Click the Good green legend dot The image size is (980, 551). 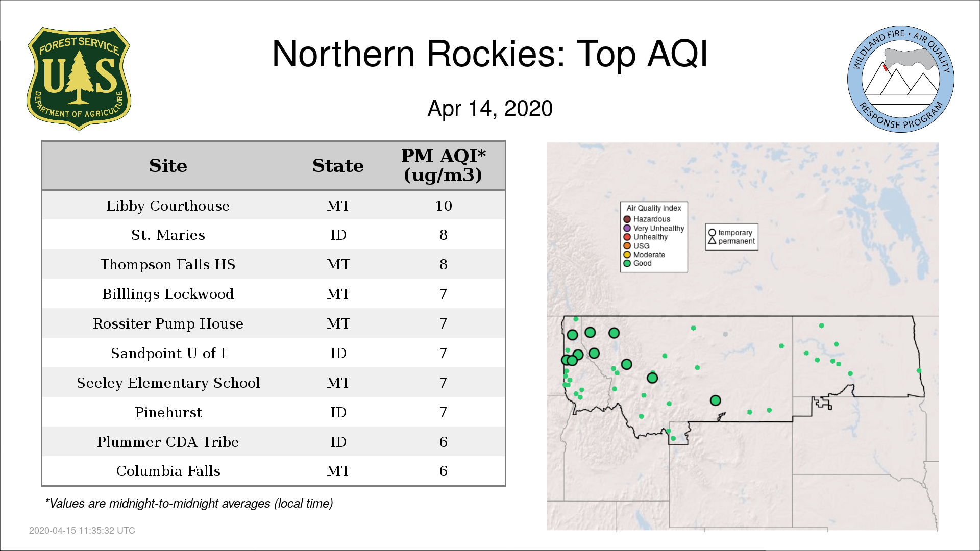click(627, 263)
